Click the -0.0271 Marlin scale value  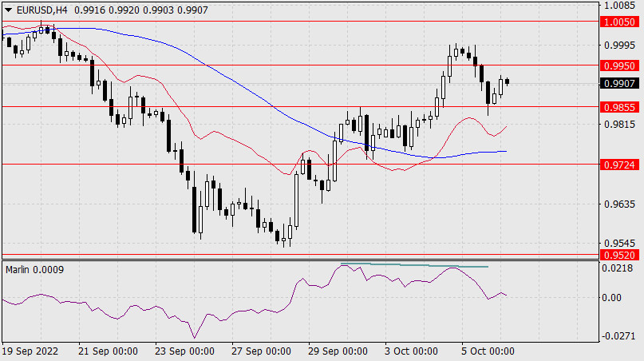tap(618, 337)
